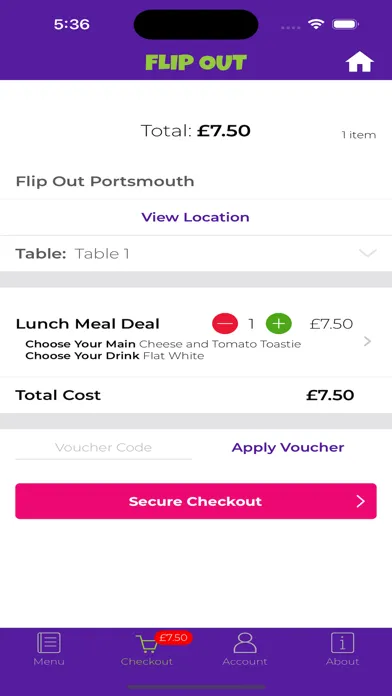Screen dimensions: 392x696
Task: Open Lunch Meal Deal details chevron
Action: pos(367,341)
